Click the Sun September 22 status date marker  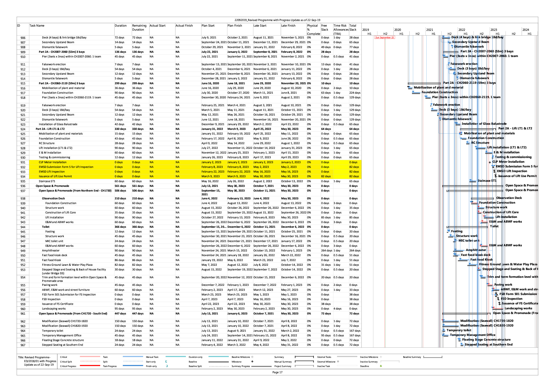coord(384,38)
